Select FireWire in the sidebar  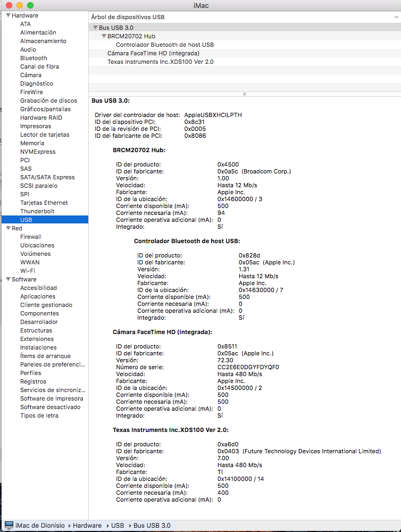pyautogui.click(x=31, y=92)
